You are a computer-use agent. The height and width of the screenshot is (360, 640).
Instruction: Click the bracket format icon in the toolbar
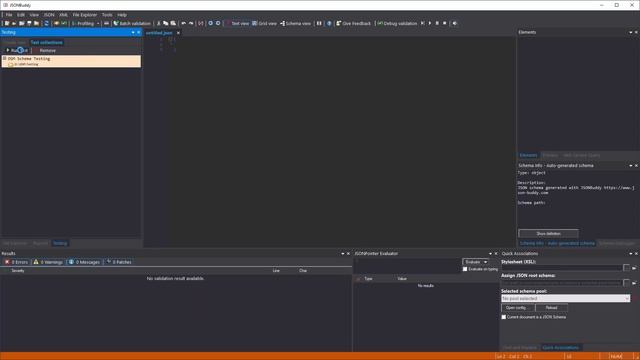[x=200, y=23]
